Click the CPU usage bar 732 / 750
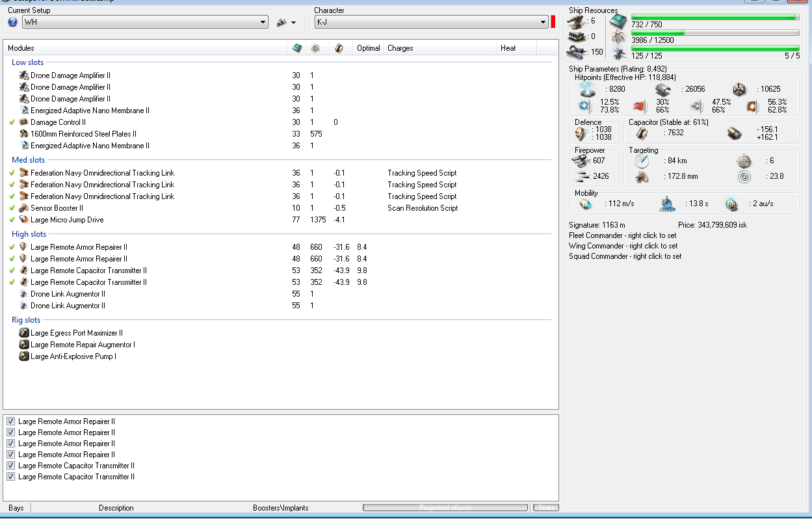Screen dimensions: 812x519 pos(715,17)
